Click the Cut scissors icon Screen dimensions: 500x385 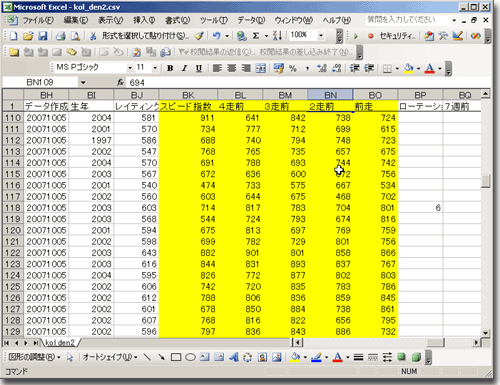(93, 36)
